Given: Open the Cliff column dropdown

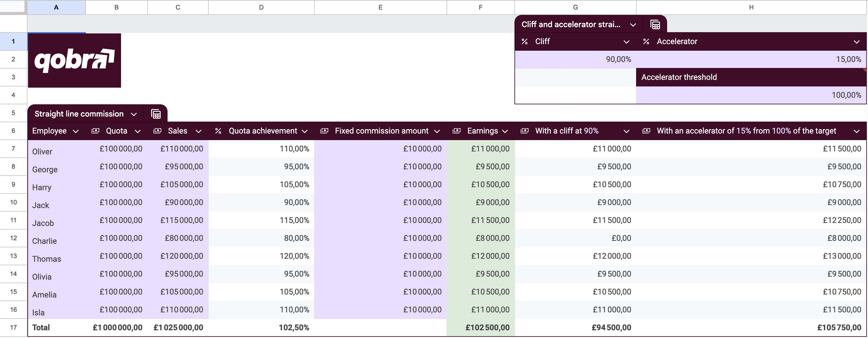Looking at the screenshot, I should click(x=626, y=42).
